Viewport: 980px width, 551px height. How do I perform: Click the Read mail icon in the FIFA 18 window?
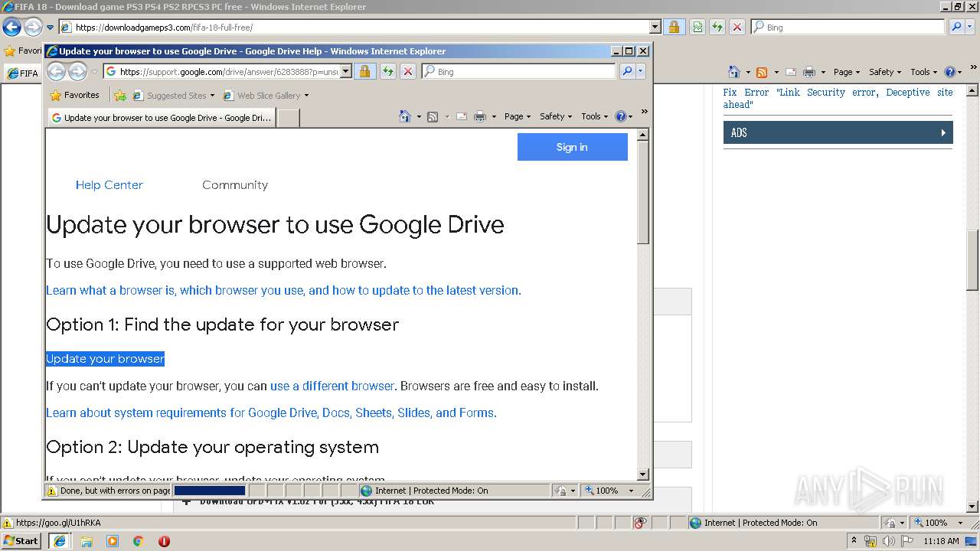point(791,72)
